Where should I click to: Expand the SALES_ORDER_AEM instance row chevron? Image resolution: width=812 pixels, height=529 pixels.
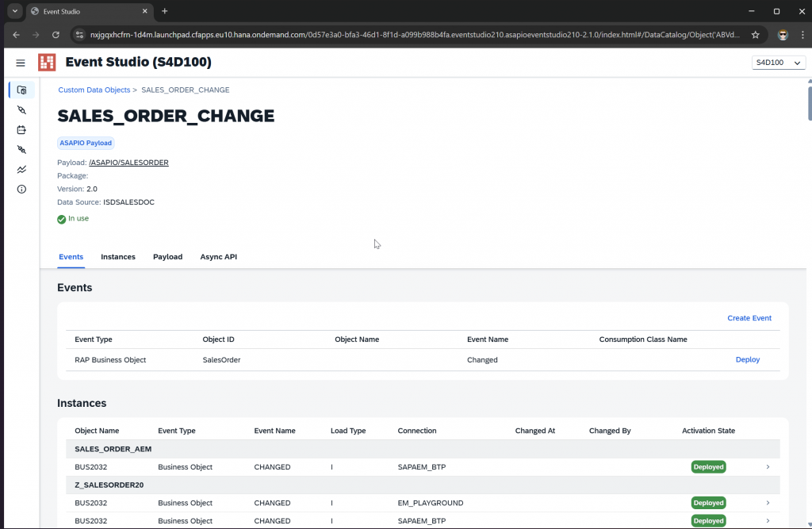[x=768, y=467]
